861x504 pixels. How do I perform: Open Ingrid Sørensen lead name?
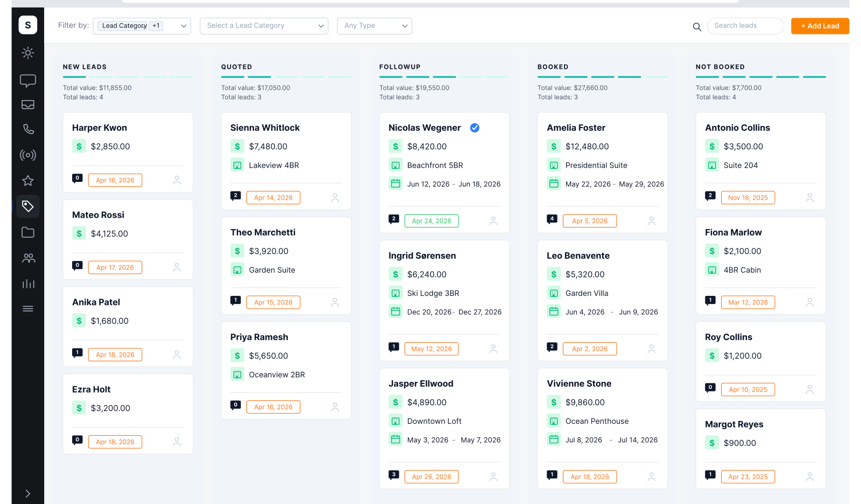point(422,255)
